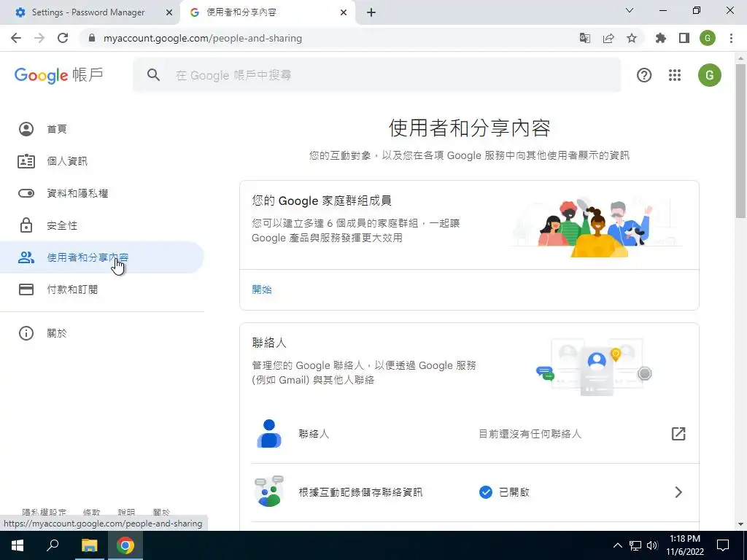Click the network tray icon
This screenshot has height=560, width=747.
635,545
